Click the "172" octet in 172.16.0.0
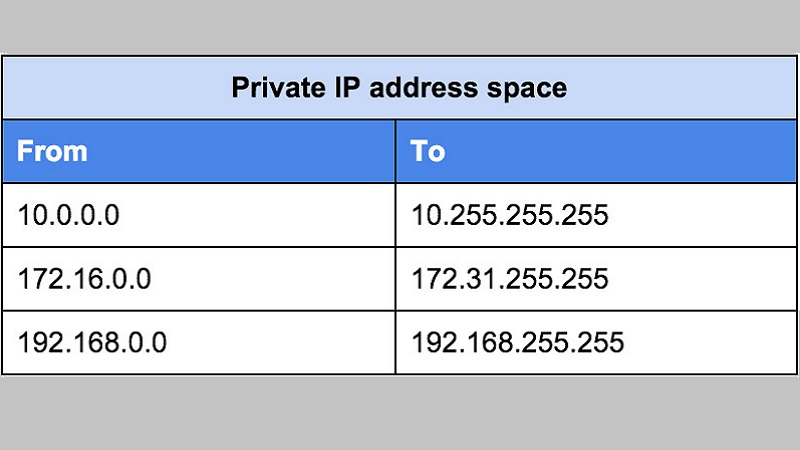This screenshot has width=800, height=450. pyautogui.click(x=39, y=279)
